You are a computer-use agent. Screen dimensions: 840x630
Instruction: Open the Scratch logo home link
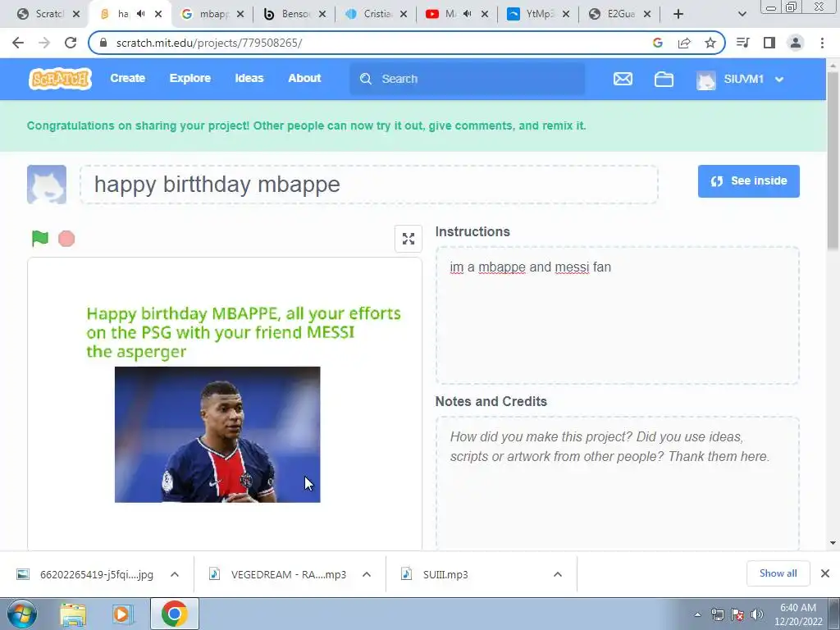pyautogui.click(x=60, y=79)
